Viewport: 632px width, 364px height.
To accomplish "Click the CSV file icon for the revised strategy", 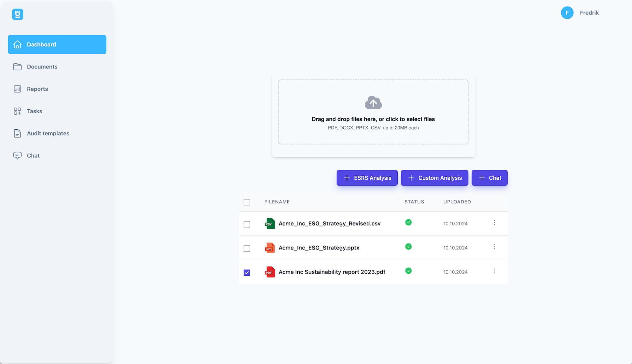I will [x=270, y=223].
